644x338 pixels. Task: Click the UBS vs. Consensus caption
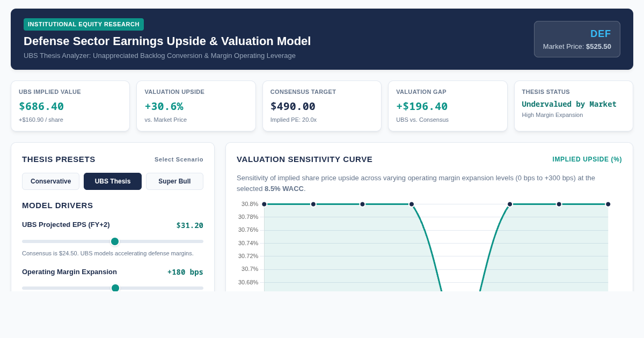422,120
